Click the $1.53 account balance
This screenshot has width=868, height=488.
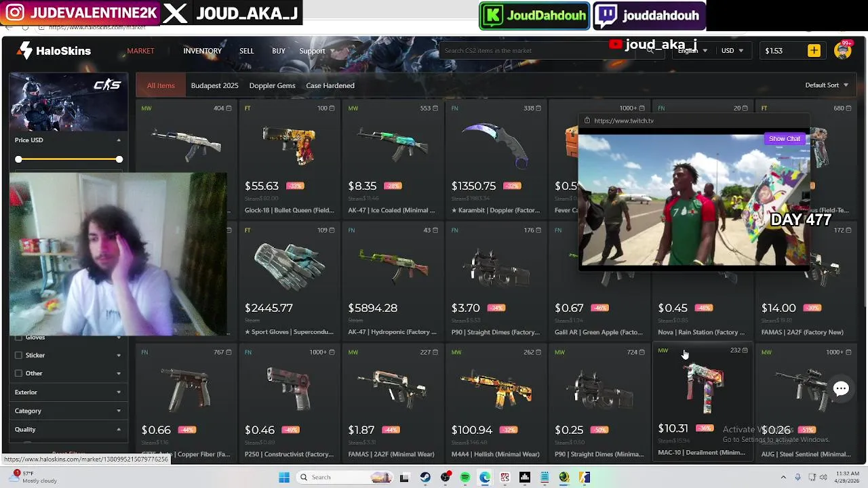pyautogui.click(x=774, y=51)
